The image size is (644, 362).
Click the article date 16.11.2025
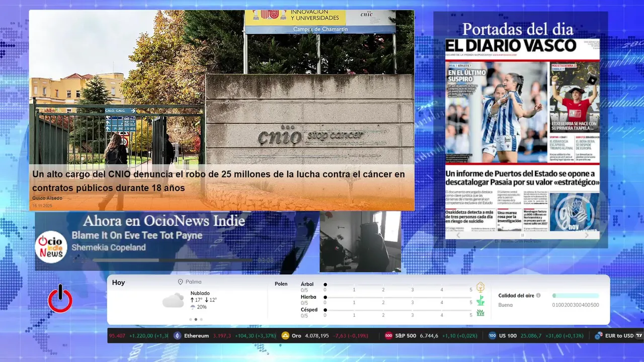click(42, 206)
